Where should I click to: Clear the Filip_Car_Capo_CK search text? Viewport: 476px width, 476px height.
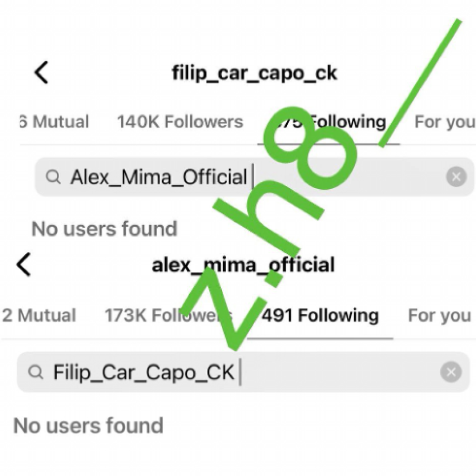pyautogui.click(x=450, y=372)
